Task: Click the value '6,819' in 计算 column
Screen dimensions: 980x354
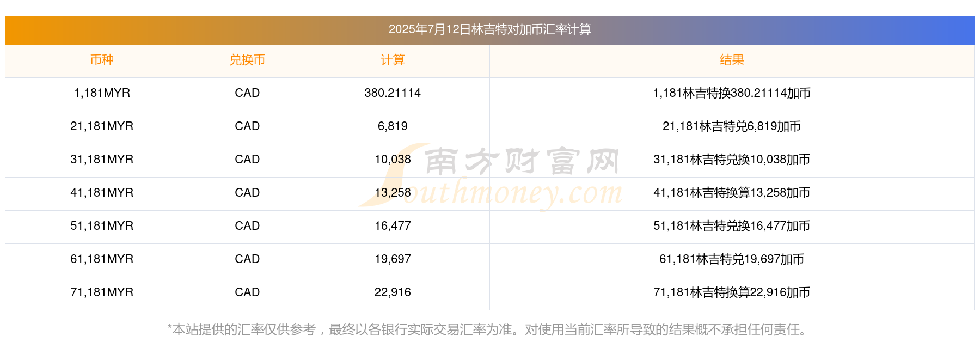Action: click(393, 126)
